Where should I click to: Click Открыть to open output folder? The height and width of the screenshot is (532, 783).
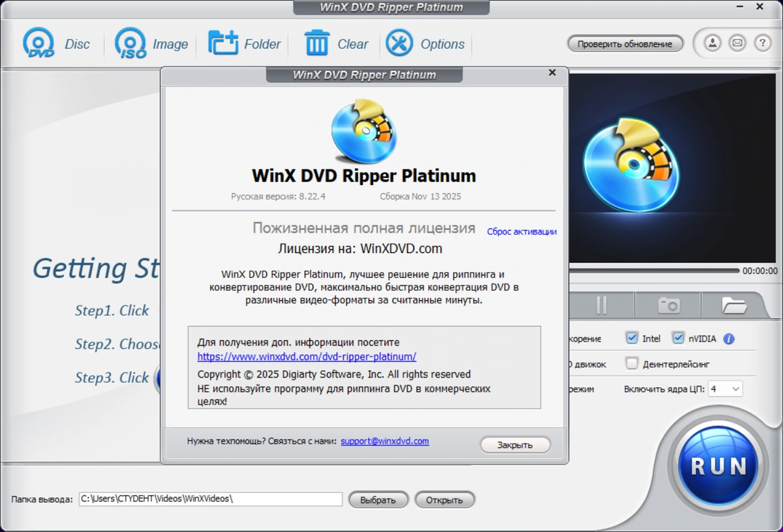[444, 500]
